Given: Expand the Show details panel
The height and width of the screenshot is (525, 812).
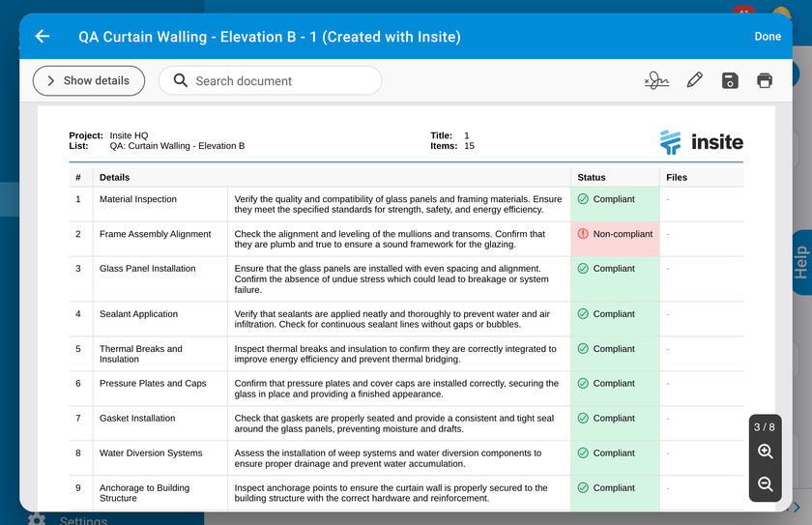Looking at the screenshot, I should pyautogui.click(x=88, y=81).
